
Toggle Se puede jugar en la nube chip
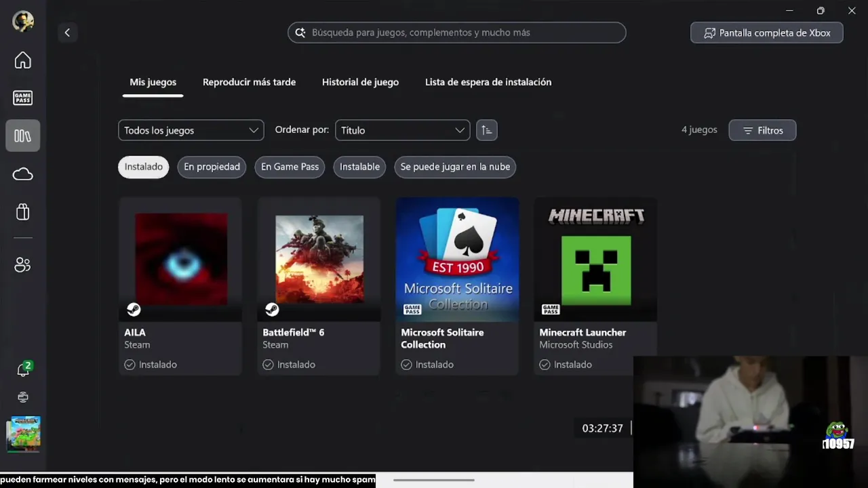pos(455,167)
